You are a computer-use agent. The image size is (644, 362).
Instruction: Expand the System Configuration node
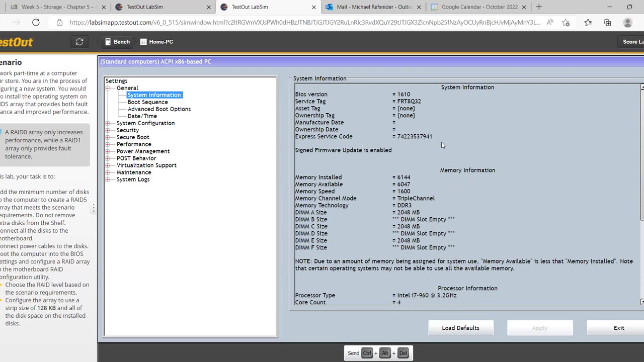tap(107, 123)
